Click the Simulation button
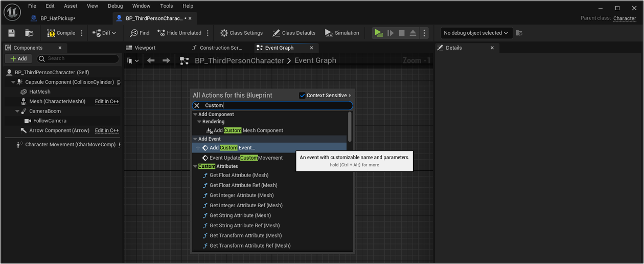The height and width of the screenshot is (264, 644). [342, 33]
